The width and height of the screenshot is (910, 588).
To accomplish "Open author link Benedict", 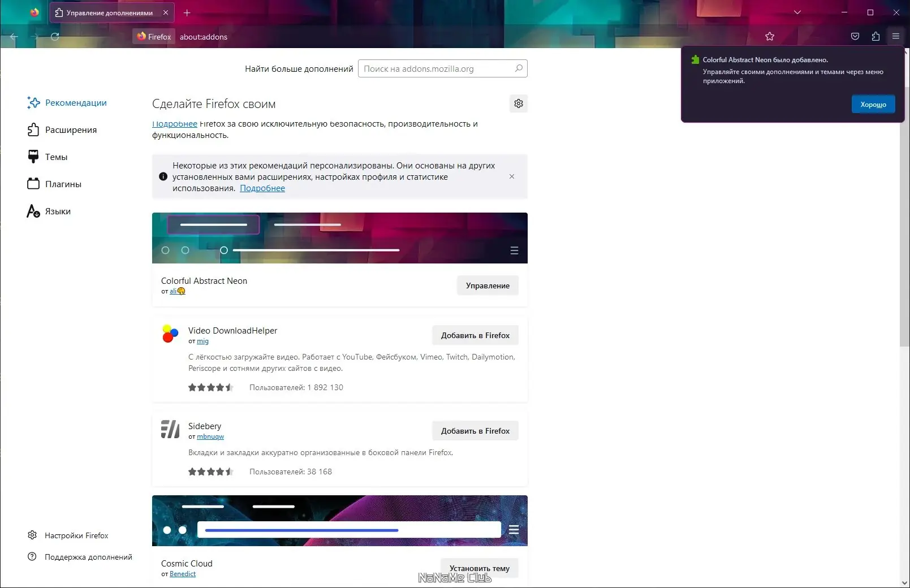I will (x=183, y=574).
